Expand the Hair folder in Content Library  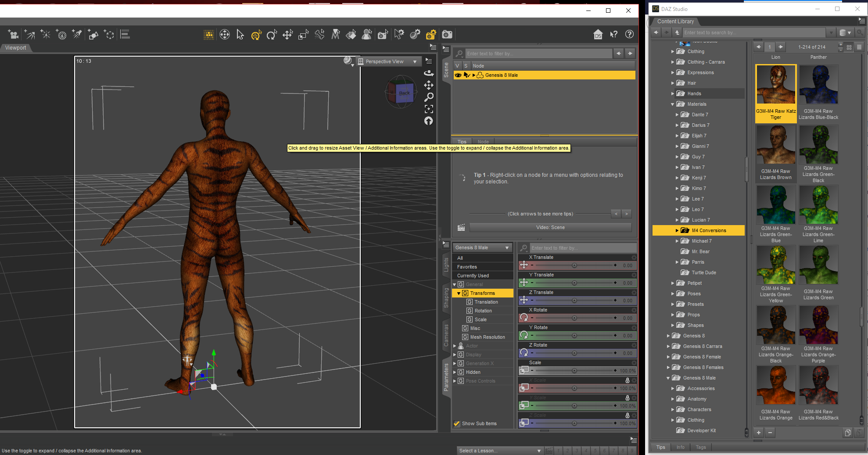[x=672, y=83]
